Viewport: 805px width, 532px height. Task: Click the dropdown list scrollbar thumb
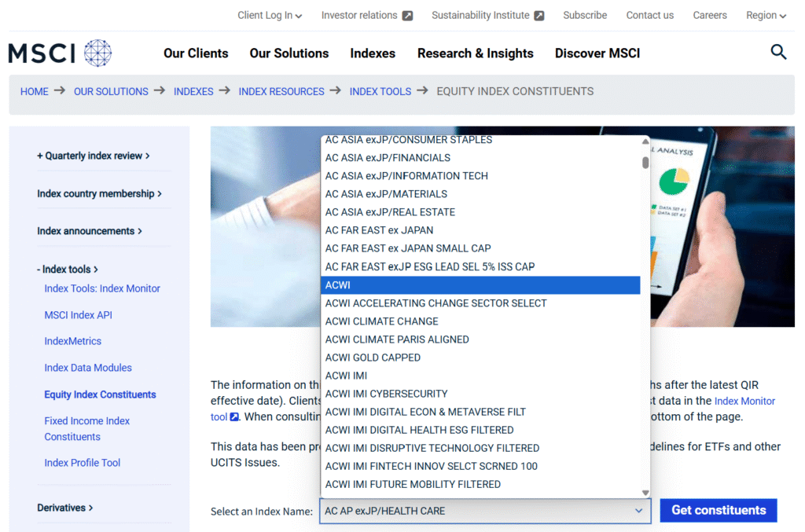tap(645, 163)
